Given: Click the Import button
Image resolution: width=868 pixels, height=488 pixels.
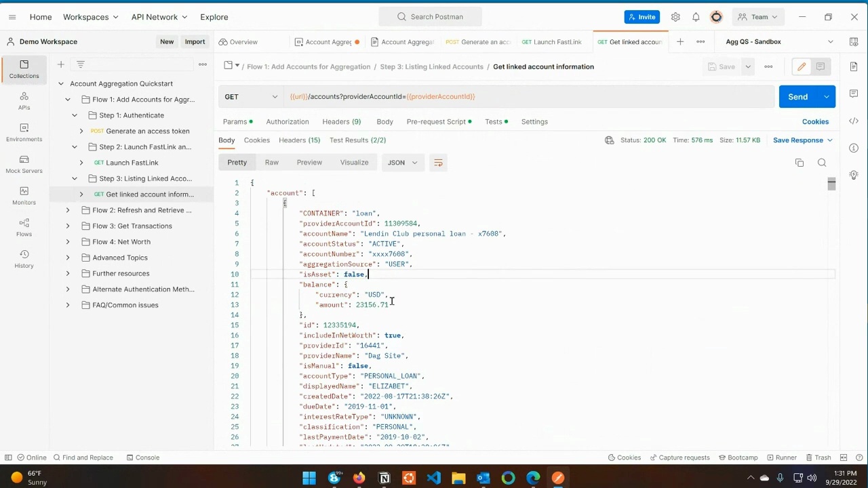Looking at the screenshot, I should [x=195, y=42].
